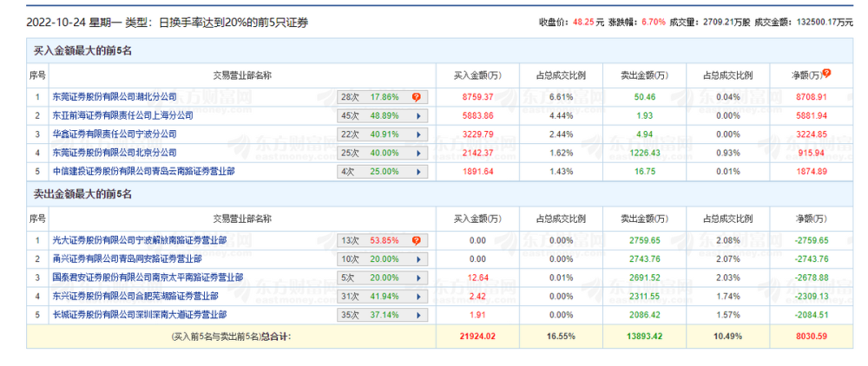
Task: Click the 28次 17.86% button for 东莞证券湖北分公司
Action: tap(383, 97)
